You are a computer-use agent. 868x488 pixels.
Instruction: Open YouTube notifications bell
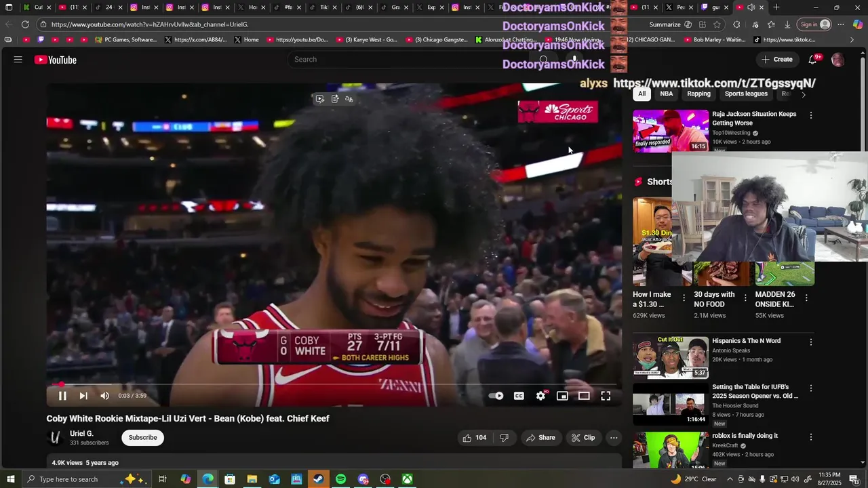pos(812,60)
